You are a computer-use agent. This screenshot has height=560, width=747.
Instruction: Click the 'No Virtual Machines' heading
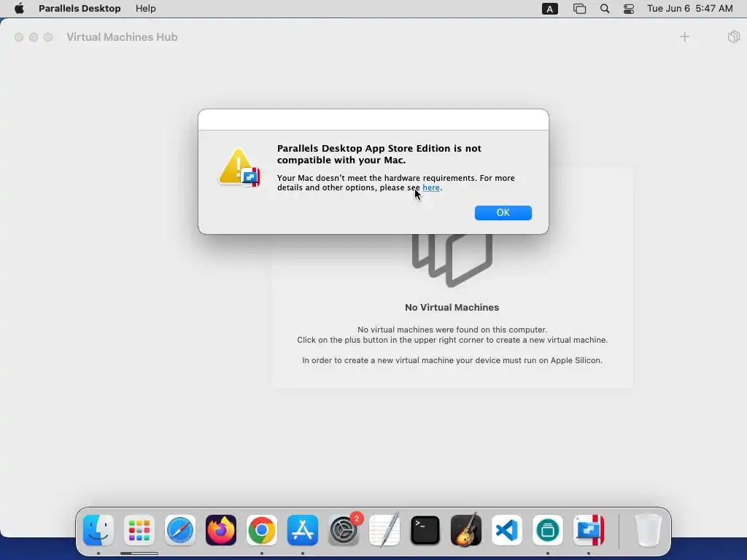point(452,308)
